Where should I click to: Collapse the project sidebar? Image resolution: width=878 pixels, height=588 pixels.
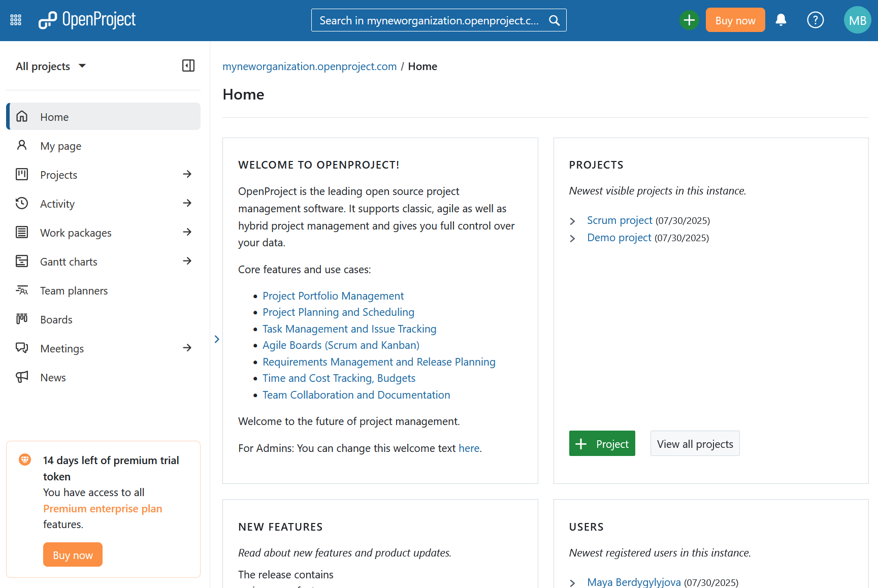(188, 66)
